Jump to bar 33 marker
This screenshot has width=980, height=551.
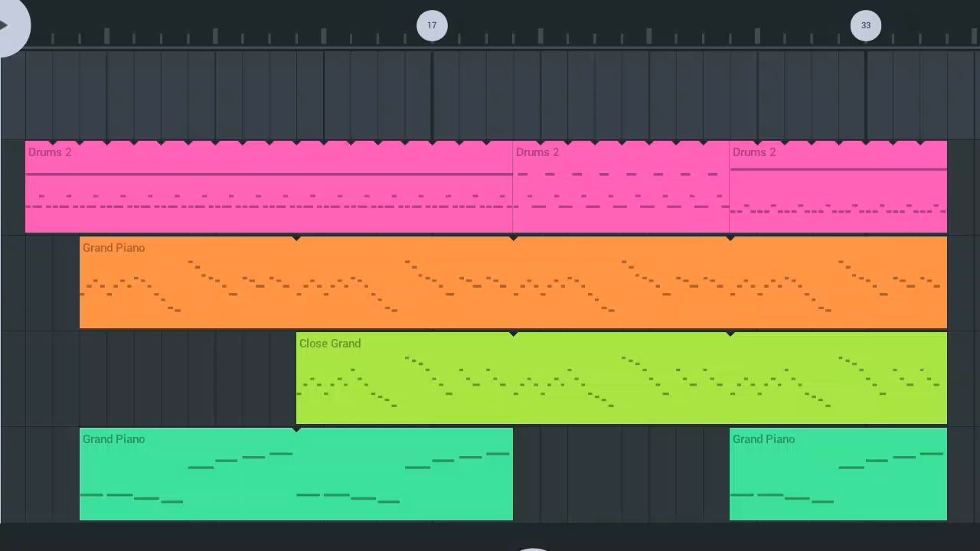coord(866,25)
